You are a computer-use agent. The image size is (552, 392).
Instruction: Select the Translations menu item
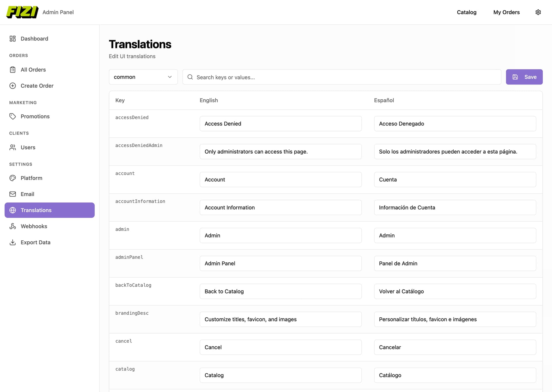click(x=36, y=210)
